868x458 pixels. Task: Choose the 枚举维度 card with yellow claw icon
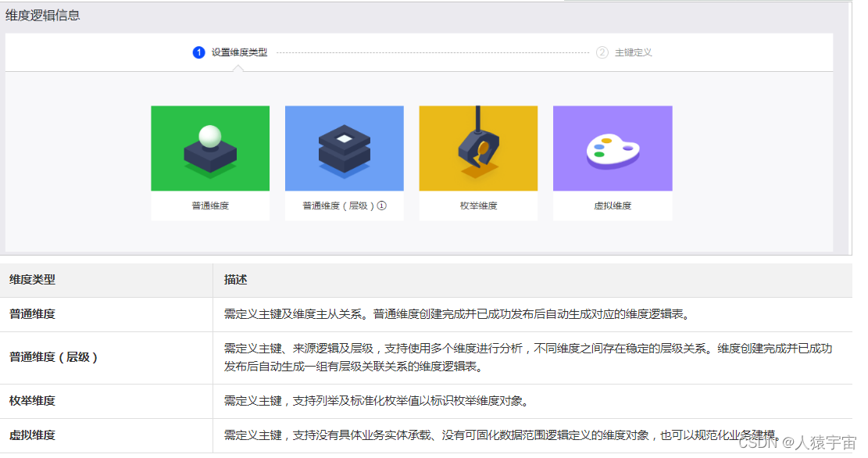click(478, 162)
